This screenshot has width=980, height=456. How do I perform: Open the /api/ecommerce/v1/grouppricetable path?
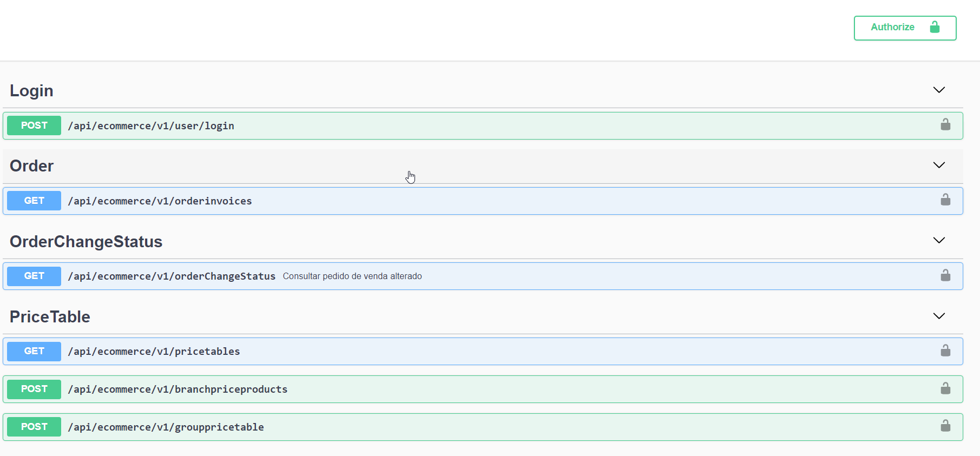[166, 427]
